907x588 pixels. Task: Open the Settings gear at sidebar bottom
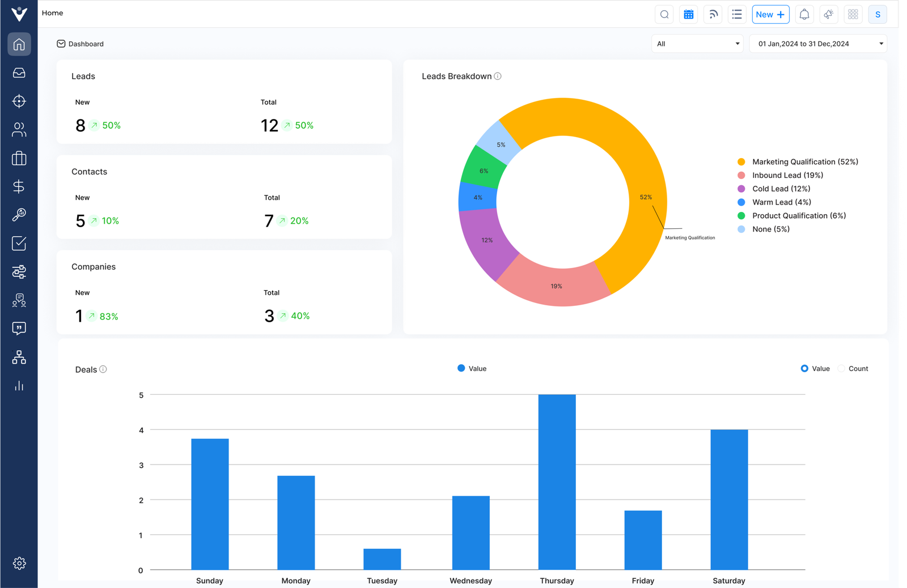19,563
